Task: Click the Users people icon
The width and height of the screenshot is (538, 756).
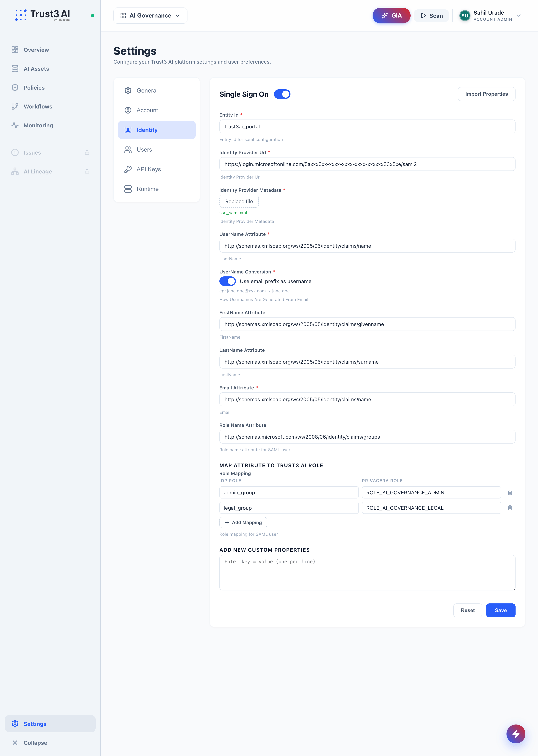Action: click(x=128, y=150)
